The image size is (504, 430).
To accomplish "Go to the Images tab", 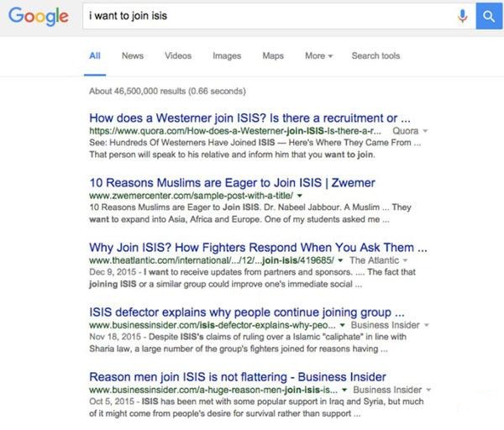I will pyautogui.click(x=227, y=56).
